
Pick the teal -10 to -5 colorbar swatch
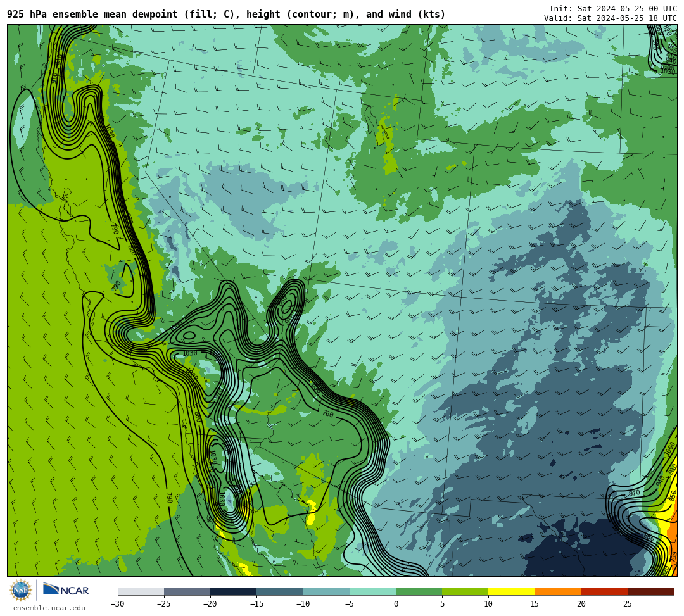(x=326, y=591)
